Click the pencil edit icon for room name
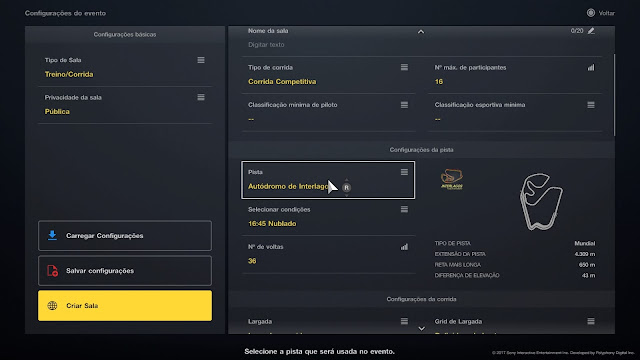Screen dimensions: 640x360 click(x=591, y=31)
